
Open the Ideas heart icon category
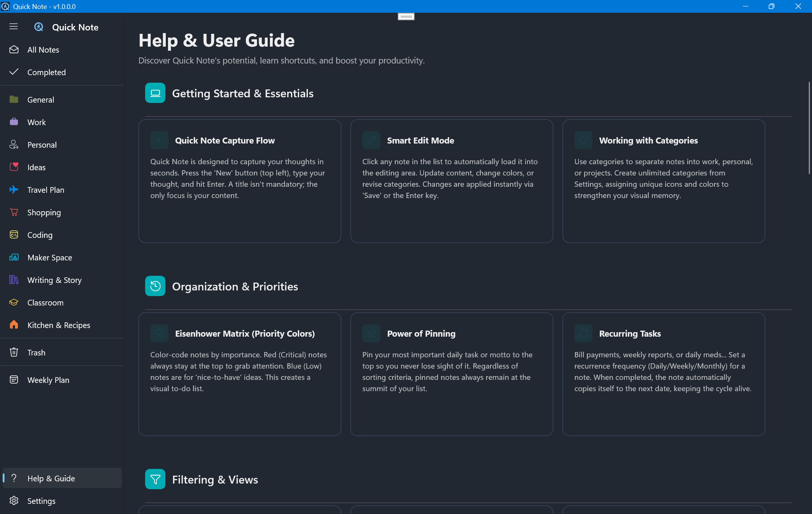coord(14,167)
